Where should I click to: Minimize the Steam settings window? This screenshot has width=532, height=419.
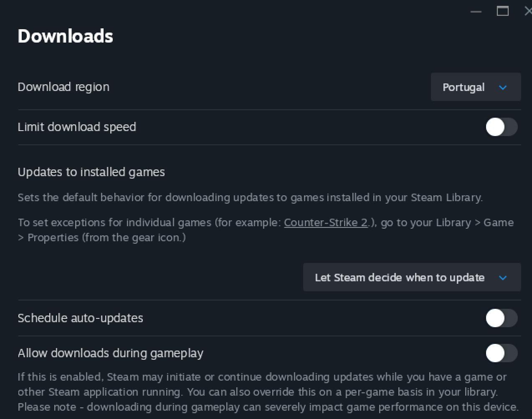coord(476,11)
